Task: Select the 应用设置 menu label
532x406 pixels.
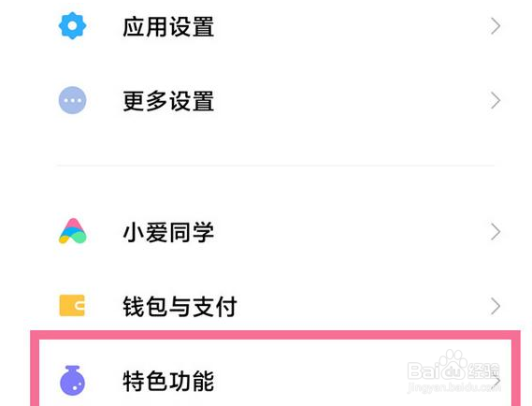Action: coord(168,26)
